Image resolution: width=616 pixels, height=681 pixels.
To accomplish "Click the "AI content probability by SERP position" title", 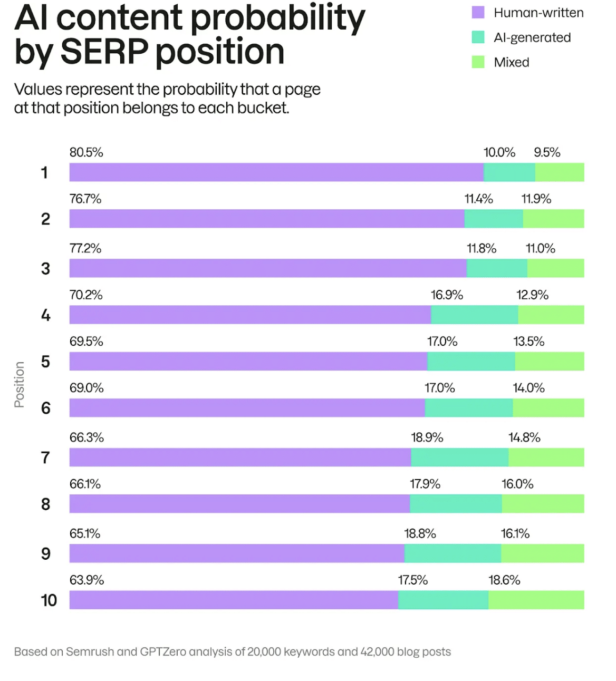I will [189, 34].
